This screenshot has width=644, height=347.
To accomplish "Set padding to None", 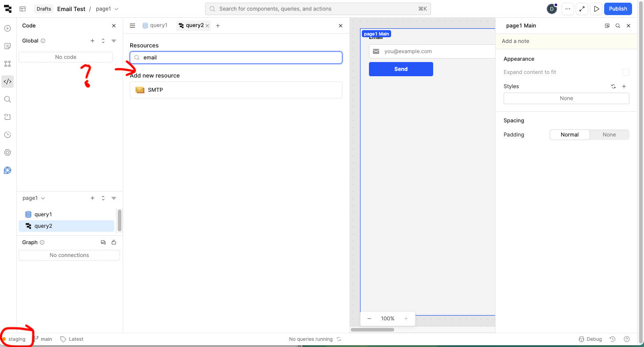I will (x=609, y=135).
